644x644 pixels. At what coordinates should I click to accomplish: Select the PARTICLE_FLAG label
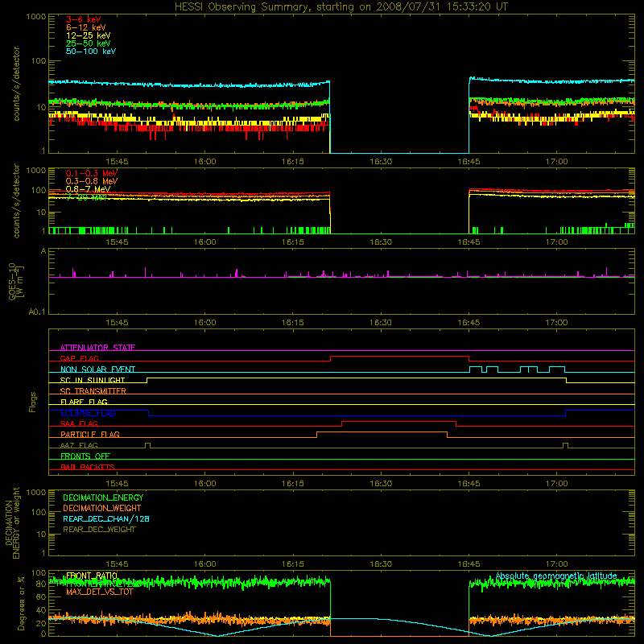pos(90,434)
